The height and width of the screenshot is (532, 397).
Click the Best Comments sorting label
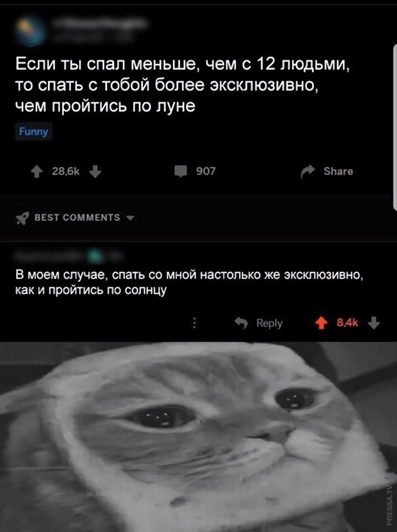tap(77, 218)
